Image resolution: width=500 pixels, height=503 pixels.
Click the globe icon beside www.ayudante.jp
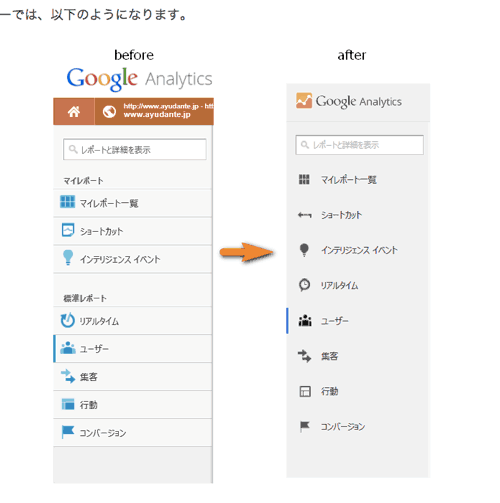tap(109, 112)
